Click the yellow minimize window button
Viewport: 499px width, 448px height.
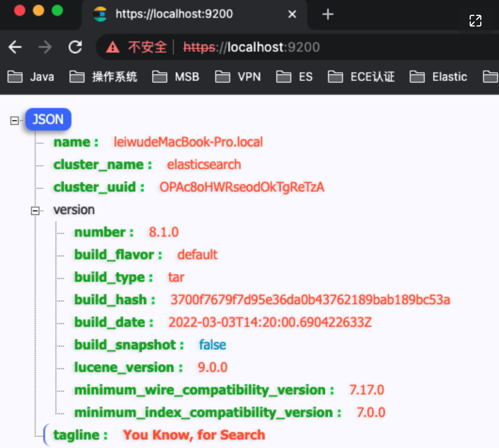pyautogui.click(x=39, y=10)
